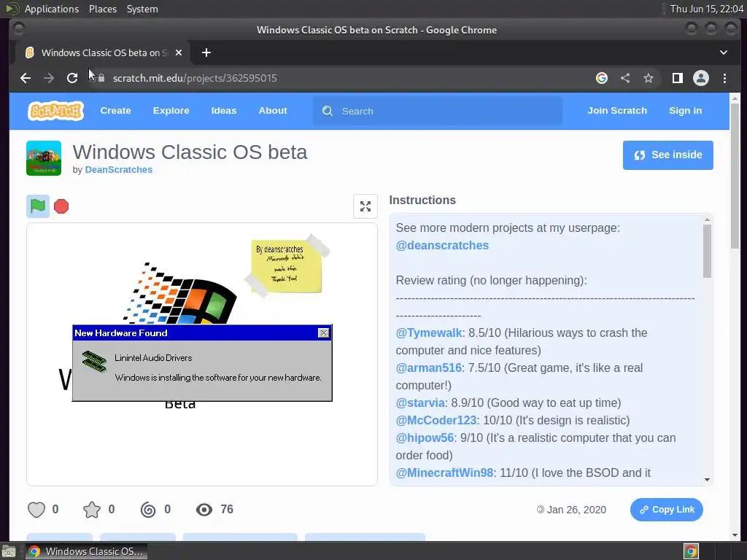Click the green flag to start project
This screenshot has height=560, width=747.
(x=38, y=206)
